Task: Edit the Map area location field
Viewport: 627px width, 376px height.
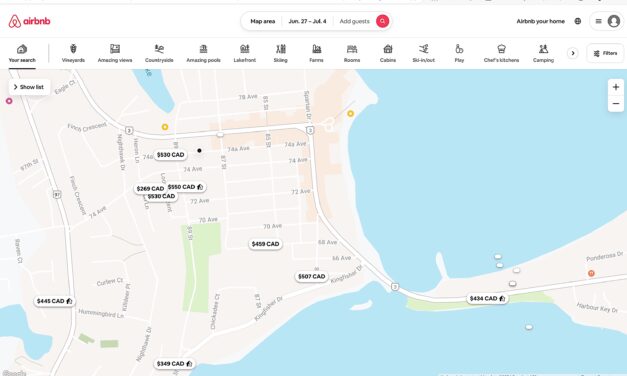Action: 263,21
